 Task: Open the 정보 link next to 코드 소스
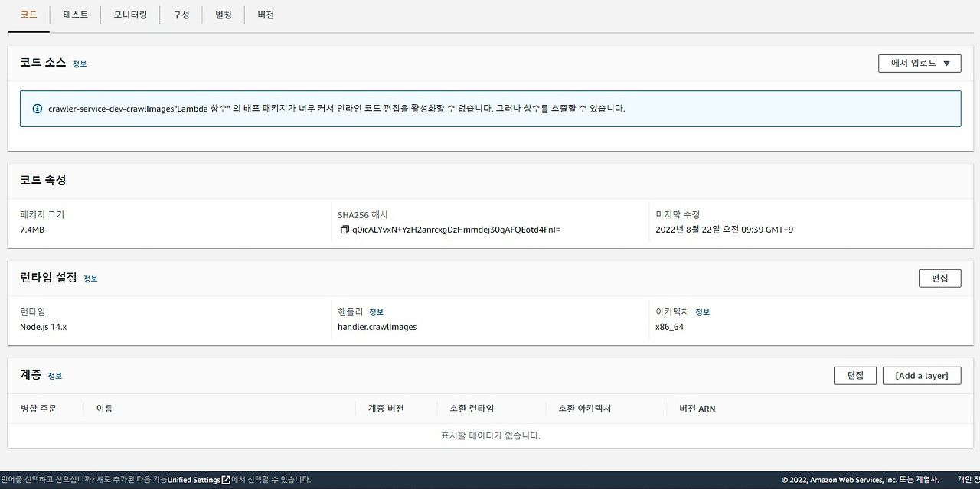point(80,64)
